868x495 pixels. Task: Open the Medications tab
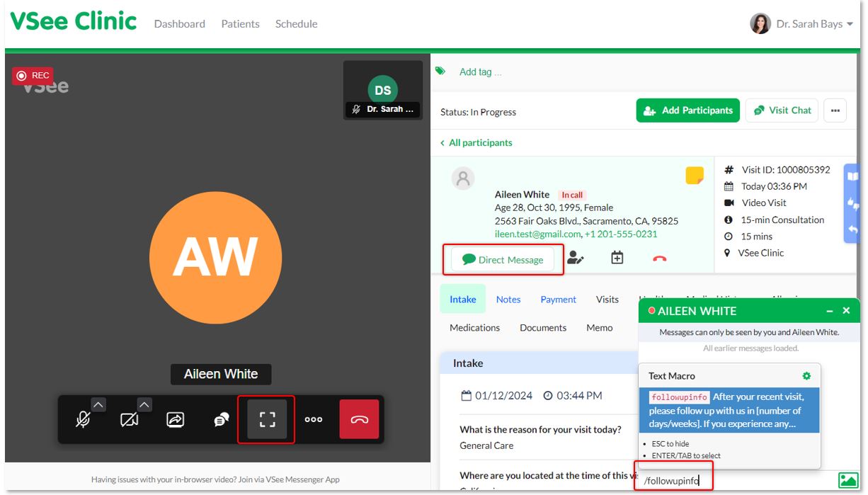point(475,327)
